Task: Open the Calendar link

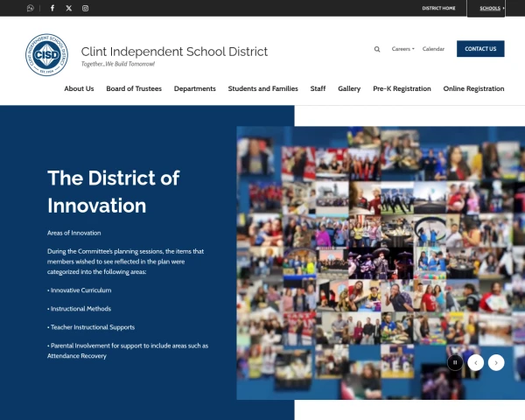Action: 433,49
